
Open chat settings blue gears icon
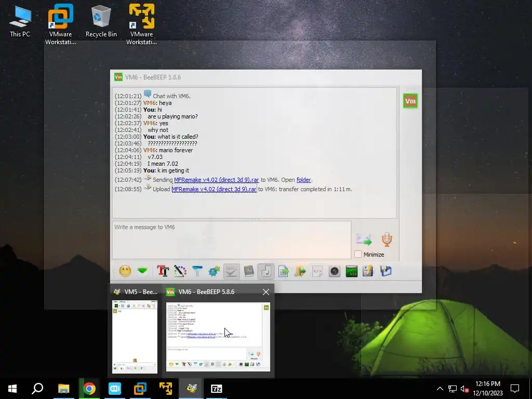pyautogui.click(x=214, y=271)
